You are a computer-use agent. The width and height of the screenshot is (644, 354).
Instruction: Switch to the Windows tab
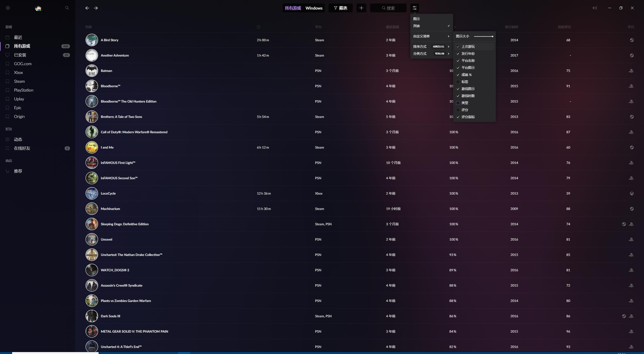314,8
